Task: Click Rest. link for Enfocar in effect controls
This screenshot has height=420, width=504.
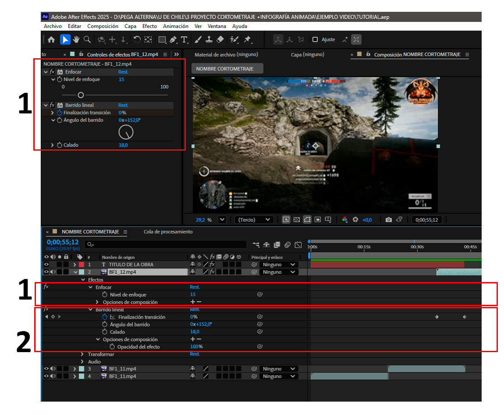Action: (123, 72)
